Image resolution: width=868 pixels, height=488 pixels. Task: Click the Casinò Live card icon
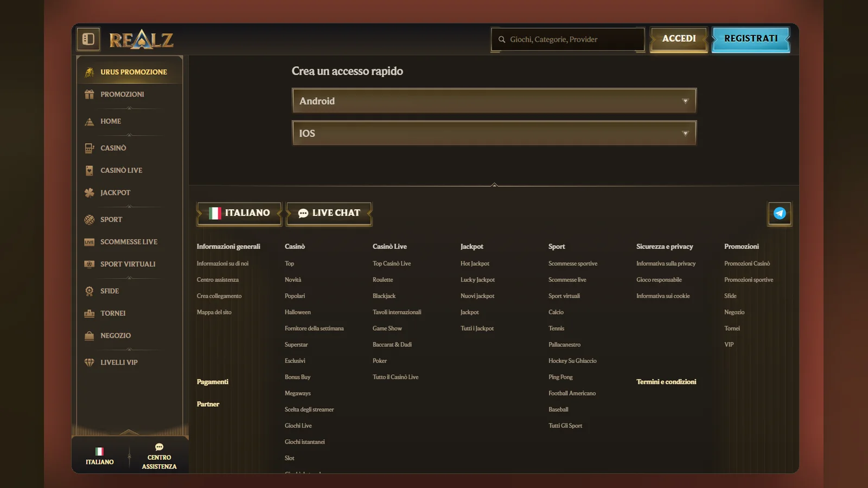coord(90,170)
